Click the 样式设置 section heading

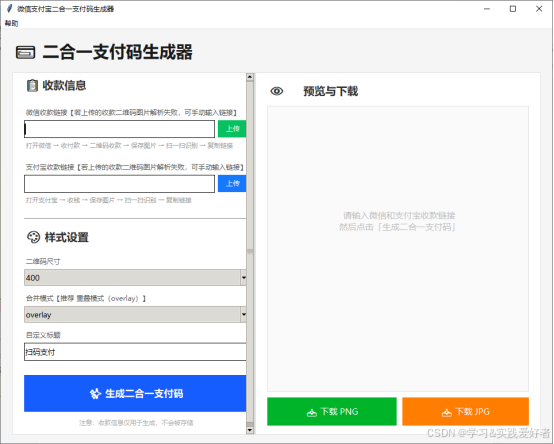[66, 237]
